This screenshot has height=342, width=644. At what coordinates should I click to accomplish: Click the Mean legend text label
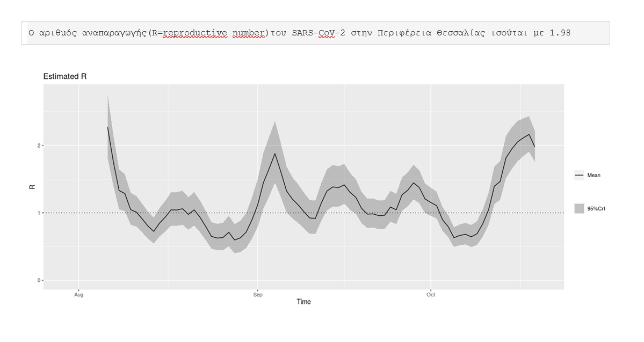pyautogui.click(x=594, y=176)
